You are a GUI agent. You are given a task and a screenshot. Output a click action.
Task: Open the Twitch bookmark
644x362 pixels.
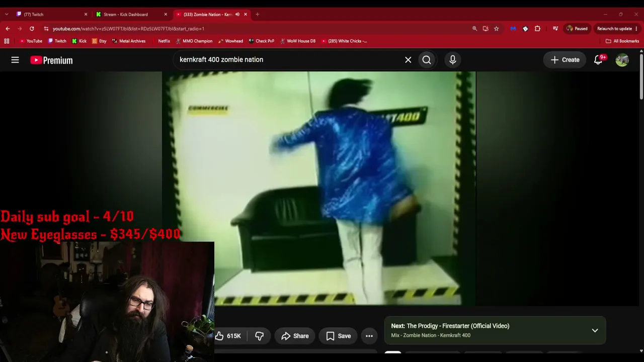click(57, 41)
